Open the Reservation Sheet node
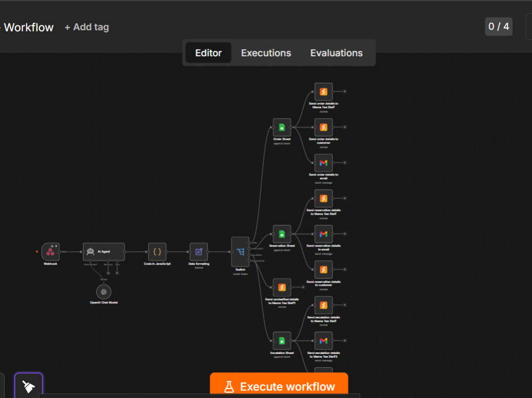This screenshot has height=398, width=532. pos(282,234)
